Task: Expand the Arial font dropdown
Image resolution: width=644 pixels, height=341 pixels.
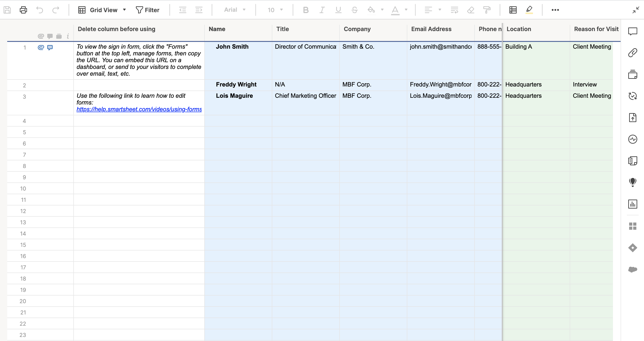Action: [234, 10]
